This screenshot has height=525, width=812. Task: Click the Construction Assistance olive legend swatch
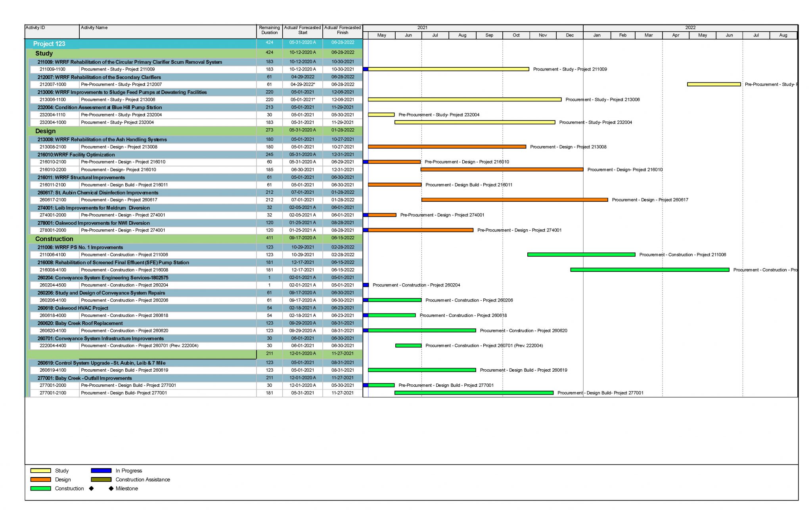click(x=101, y=479)
